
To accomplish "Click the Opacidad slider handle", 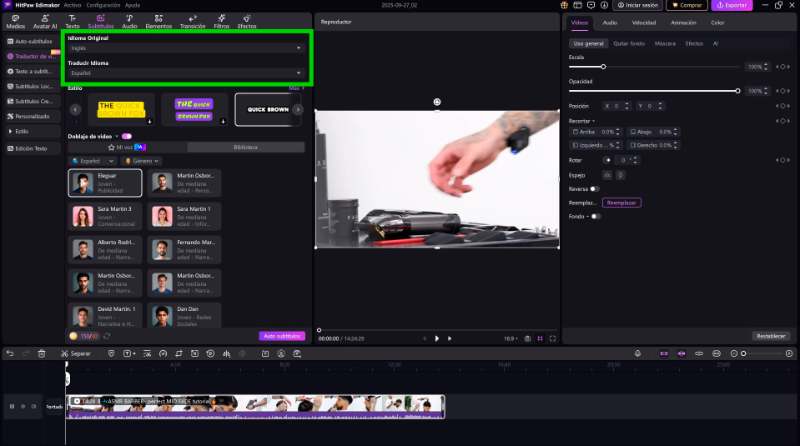I will coord(738,91).
